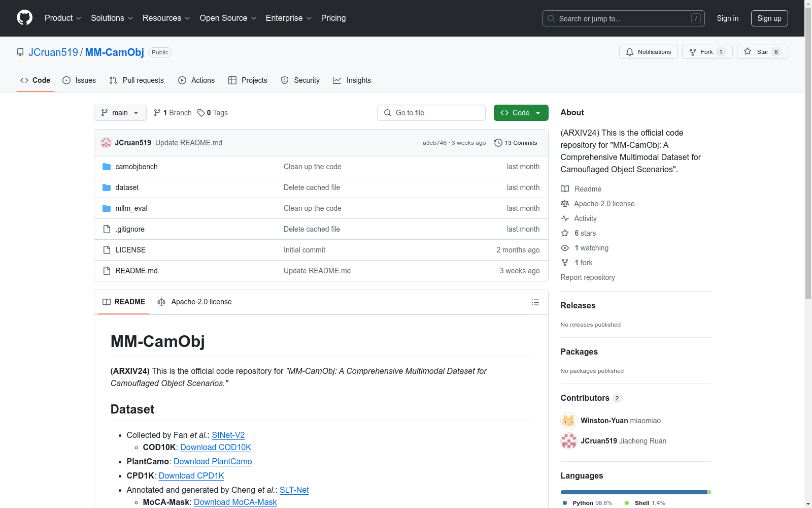
Task: Open the README outline list icon
Action: click(535, 302)
